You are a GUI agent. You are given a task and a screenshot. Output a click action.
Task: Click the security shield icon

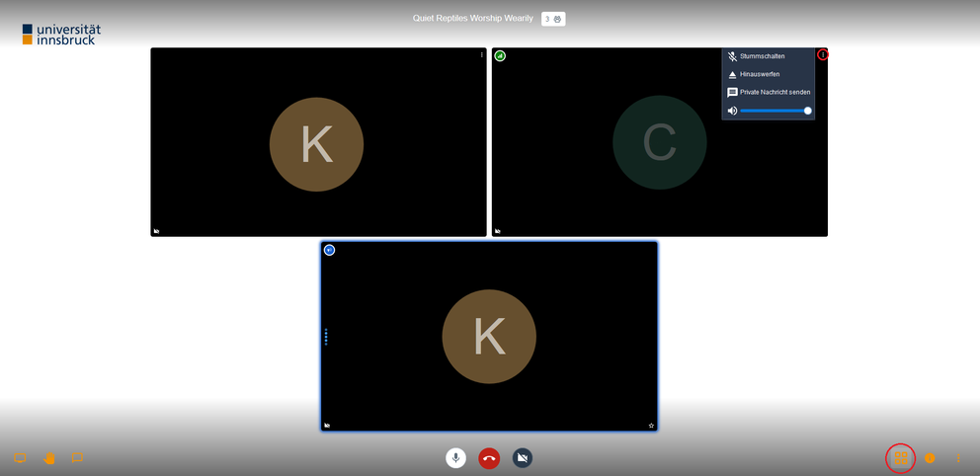930,458
